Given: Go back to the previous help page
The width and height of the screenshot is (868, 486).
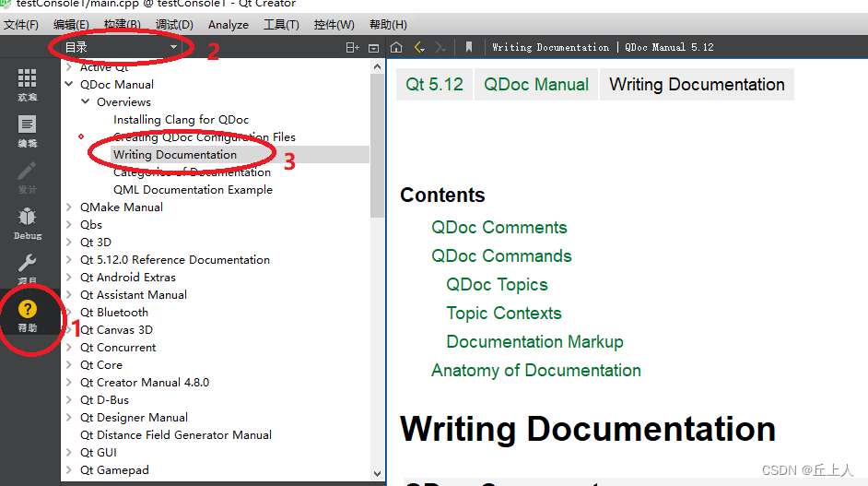Looking at the screenshot, I should [x=419, y=48].
